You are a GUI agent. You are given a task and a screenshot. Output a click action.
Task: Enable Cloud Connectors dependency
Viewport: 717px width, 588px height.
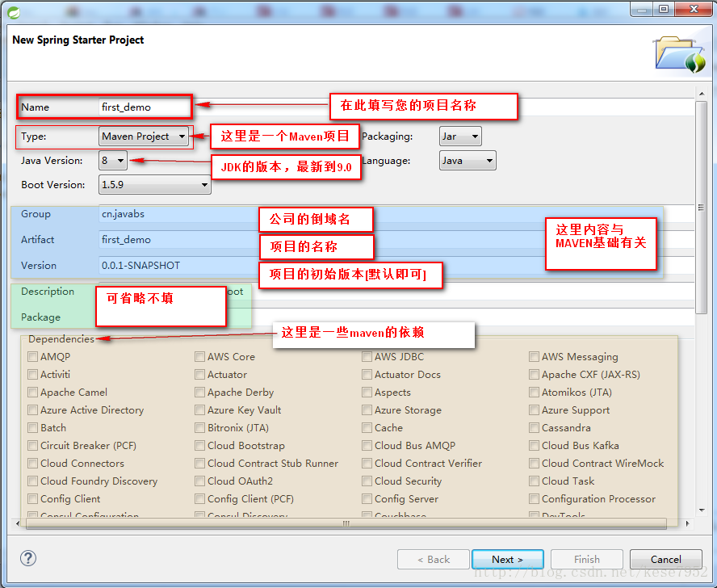point(32,464)
